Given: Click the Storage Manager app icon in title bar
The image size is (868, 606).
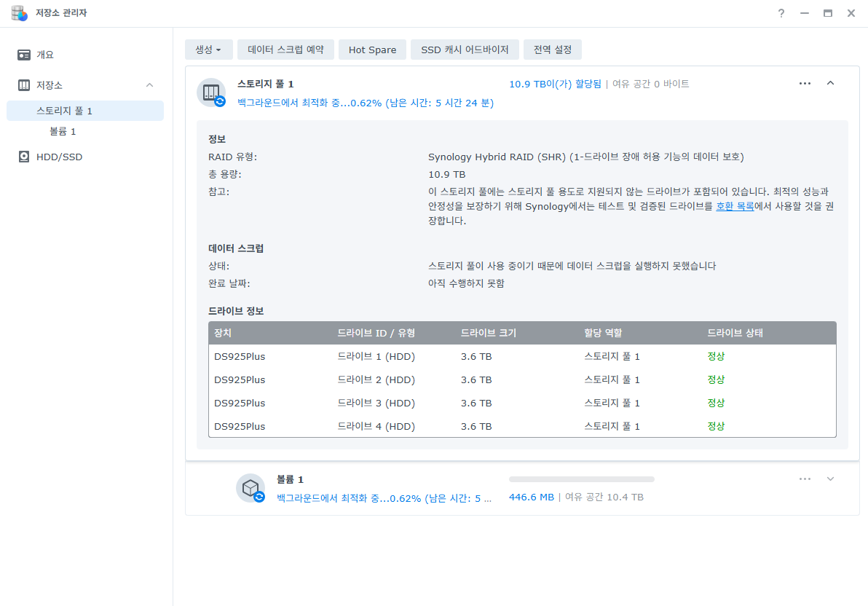Looking at the screenshot, I should point(20,12).
